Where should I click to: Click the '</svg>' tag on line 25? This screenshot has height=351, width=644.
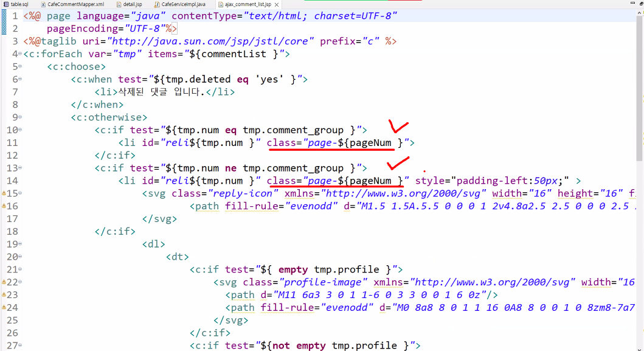click(231, 320)
